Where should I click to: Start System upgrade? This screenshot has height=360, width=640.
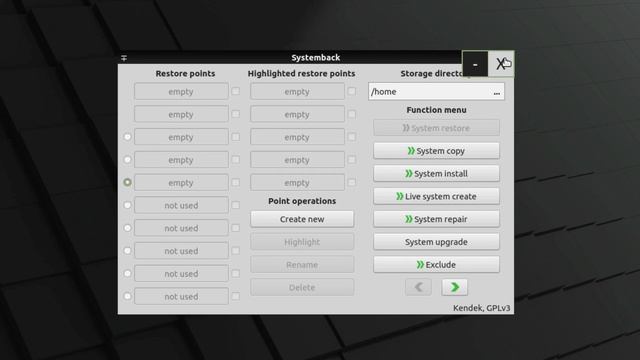[436, 242]
